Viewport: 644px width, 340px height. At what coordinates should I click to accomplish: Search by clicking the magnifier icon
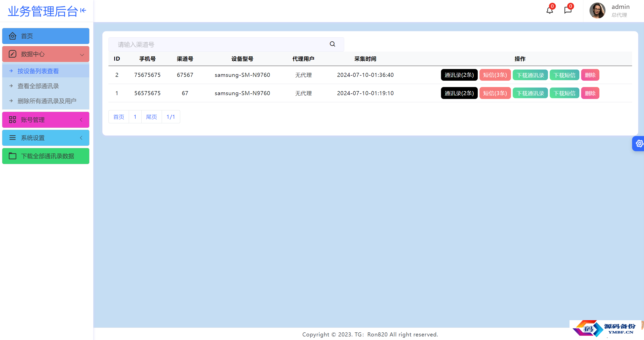pyautogui.click(x=333, y=44)
